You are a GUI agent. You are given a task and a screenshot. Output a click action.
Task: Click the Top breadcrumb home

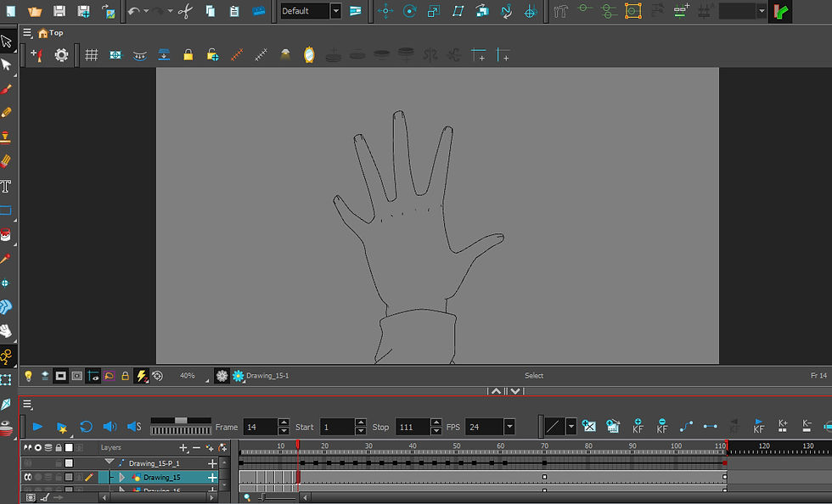click(50, 33)
